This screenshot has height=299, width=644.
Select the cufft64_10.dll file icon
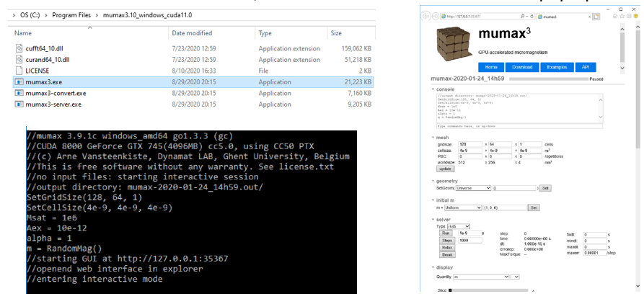19,48
